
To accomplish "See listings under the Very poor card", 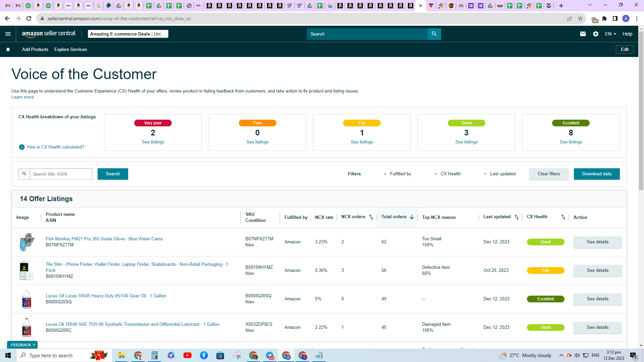I will click(x=153, y=142).
